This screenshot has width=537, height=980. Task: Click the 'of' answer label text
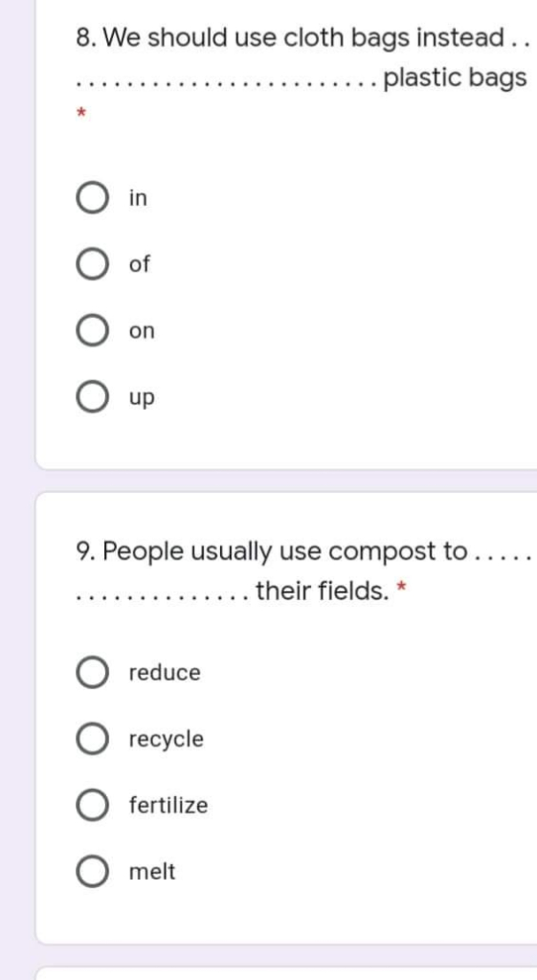click(139, 264)
